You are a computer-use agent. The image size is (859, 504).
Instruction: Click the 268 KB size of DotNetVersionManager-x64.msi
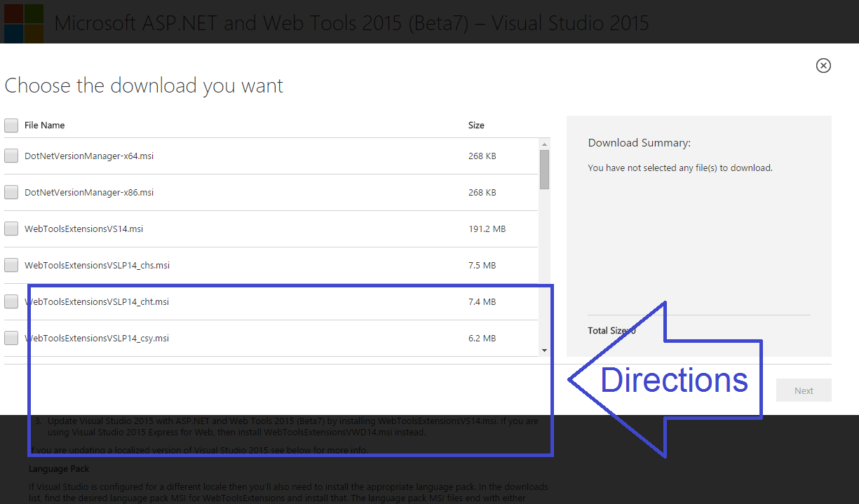(x=482, y=156)
